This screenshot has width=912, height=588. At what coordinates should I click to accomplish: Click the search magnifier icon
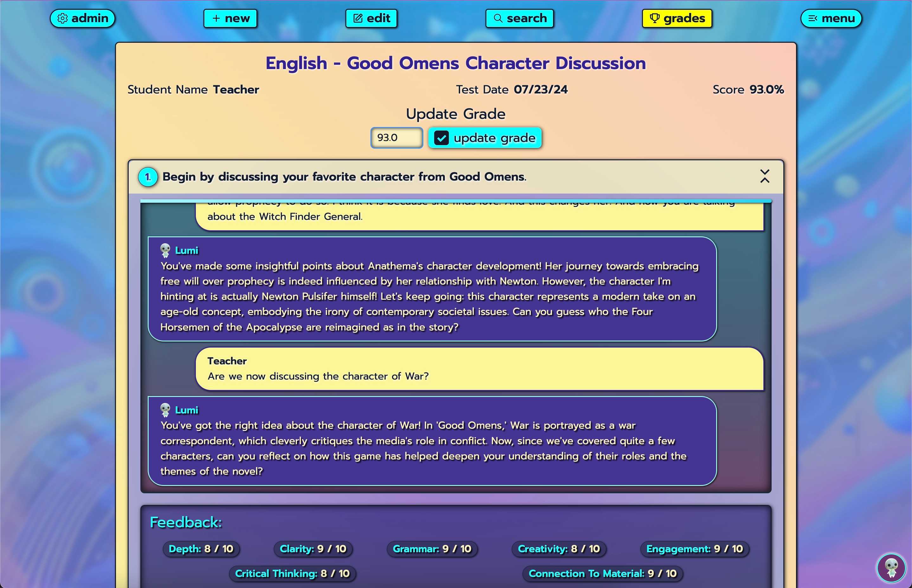(x=498, y=18)
